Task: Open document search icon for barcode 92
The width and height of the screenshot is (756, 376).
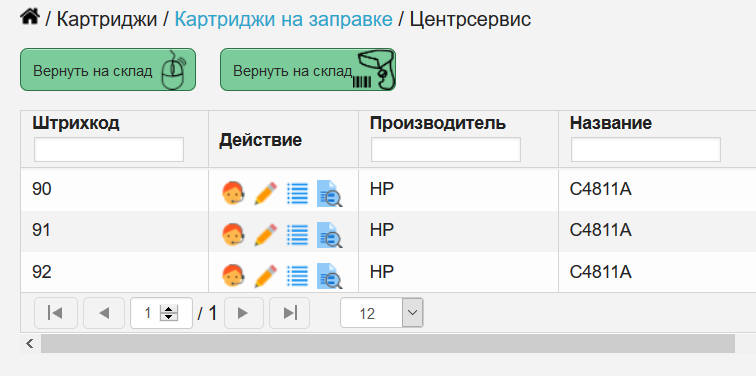Action: pyautogui.click(x=329, y=276)
